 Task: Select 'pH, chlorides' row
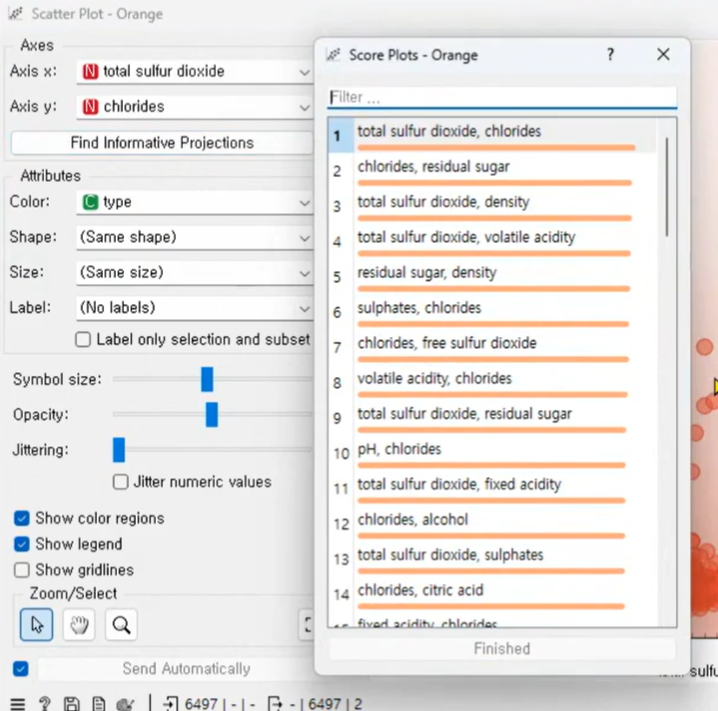click(x=492, y=453)
